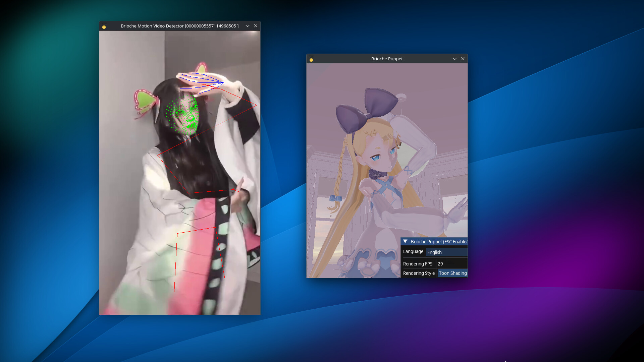The image size is (644, 362).
Task: Click the Brioche Puppet window app icon
Action: click(x=311, y=59)
